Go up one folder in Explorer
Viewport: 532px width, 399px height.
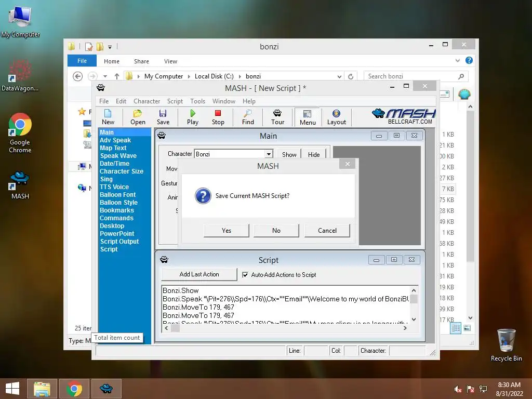[x=117, y=76]
